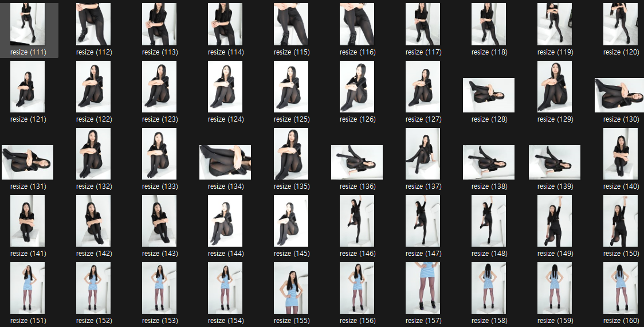Select the resize (155) thumbnail
Screen dimensions: 644x327
(x=291, y=288)
